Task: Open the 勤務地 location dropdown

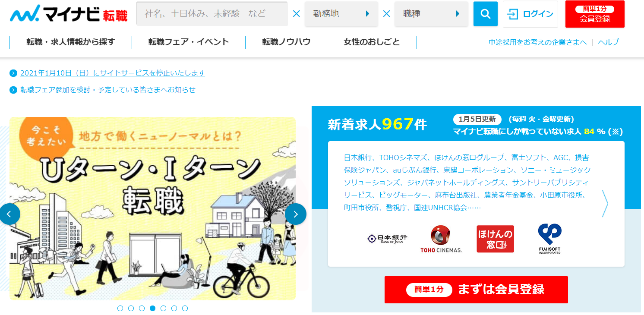Action: point(341,14)
